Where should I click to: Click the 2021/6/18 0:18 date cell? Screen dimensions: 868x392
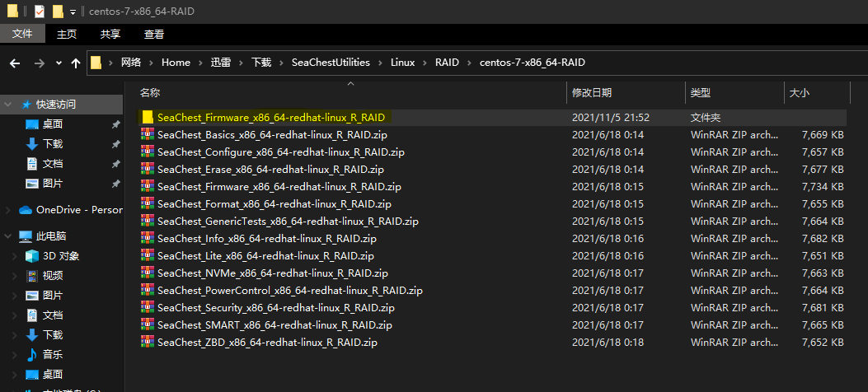tap(608, 343)
